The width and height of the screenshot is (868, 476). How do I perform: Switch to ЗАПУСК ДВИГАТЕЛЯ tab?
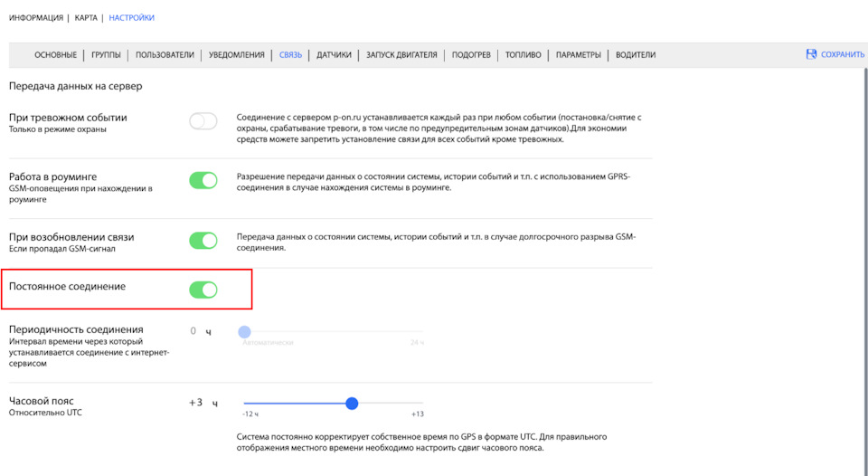(x=401, y=55)
